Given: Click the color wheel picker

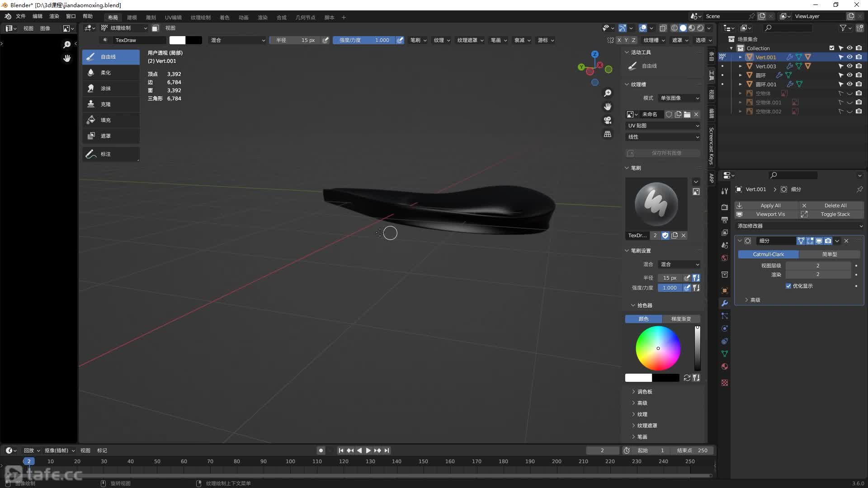Looking at the screenshot, I should pyautogui.click(x=658, y=348).
